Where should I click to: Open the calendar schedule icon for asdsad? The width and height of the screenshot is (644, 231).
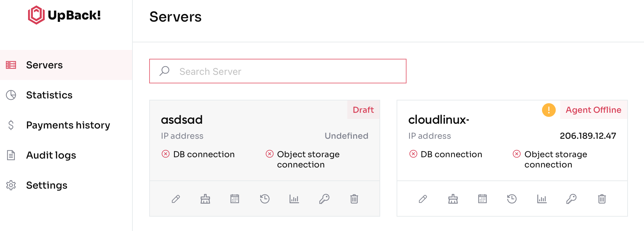(x=235, y=199)
